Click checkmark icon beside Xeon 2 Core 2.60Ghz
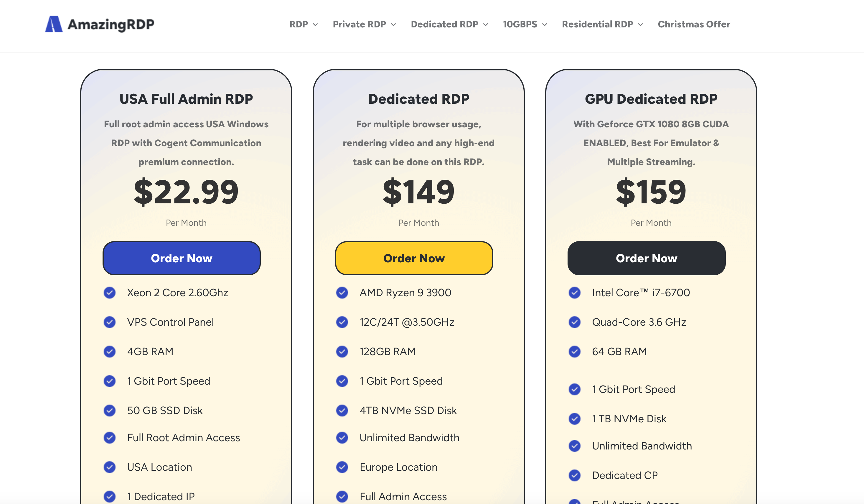Image resolution: width=864 pixels, height=504 pixels. coord(110,293)
